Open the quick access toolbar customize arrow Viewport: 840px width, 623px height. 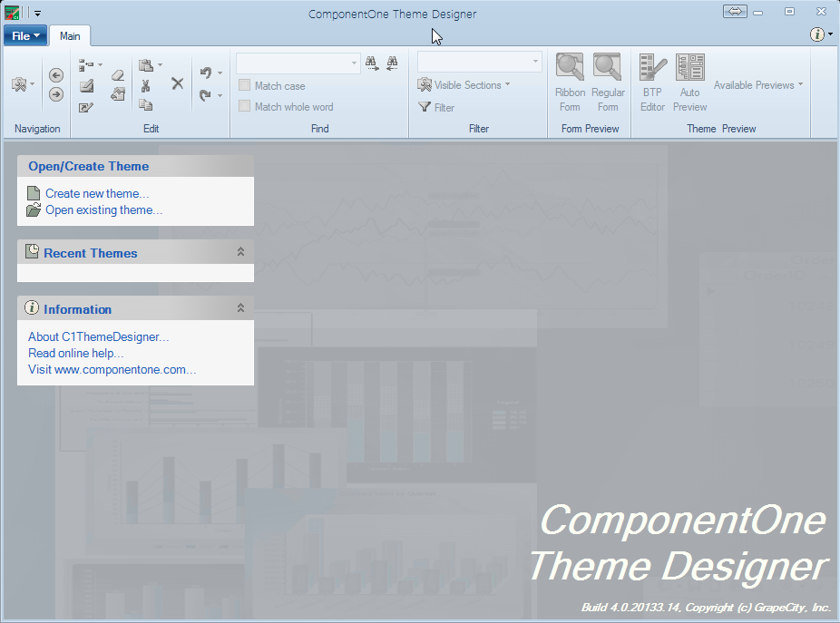(x=37, y=14)
